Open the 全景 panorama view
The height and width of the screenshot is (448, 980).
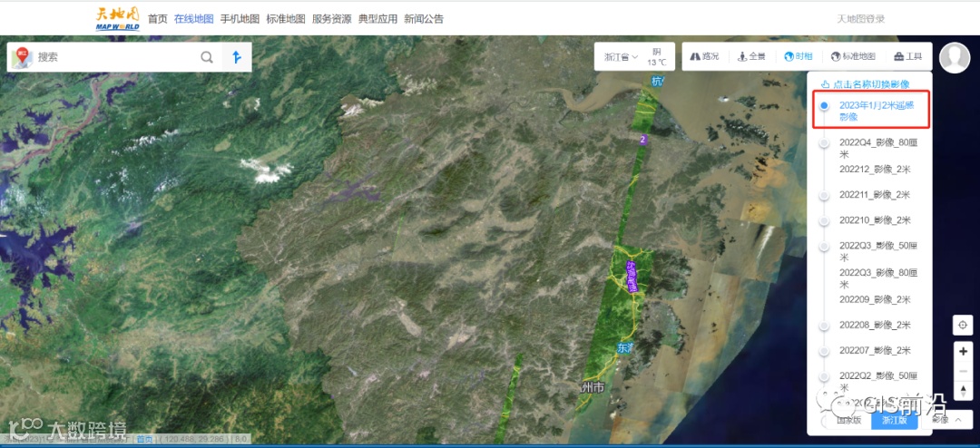751,56
